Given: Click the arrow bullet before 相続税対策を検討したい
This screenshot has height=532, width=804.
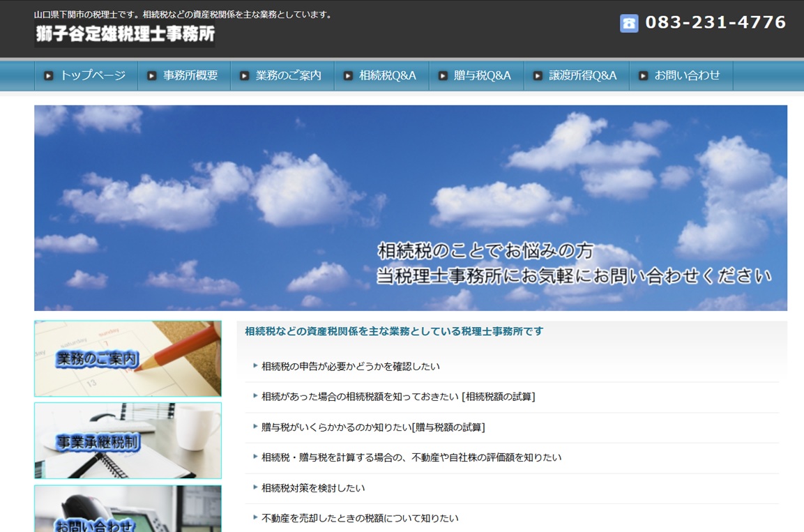Looking at the screenshot, I should (x=255, y=487).
